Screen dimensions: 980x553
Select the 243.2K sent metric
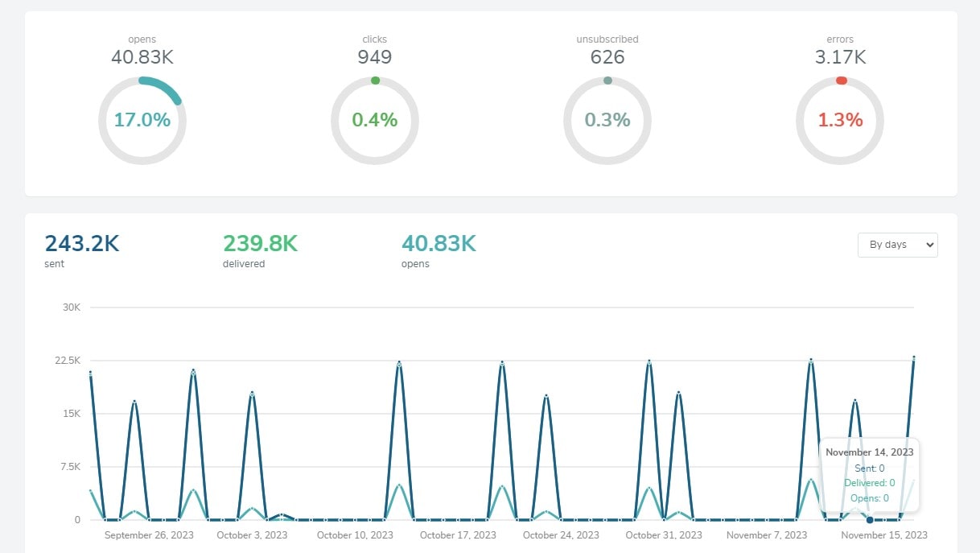[x=81, y=243]
